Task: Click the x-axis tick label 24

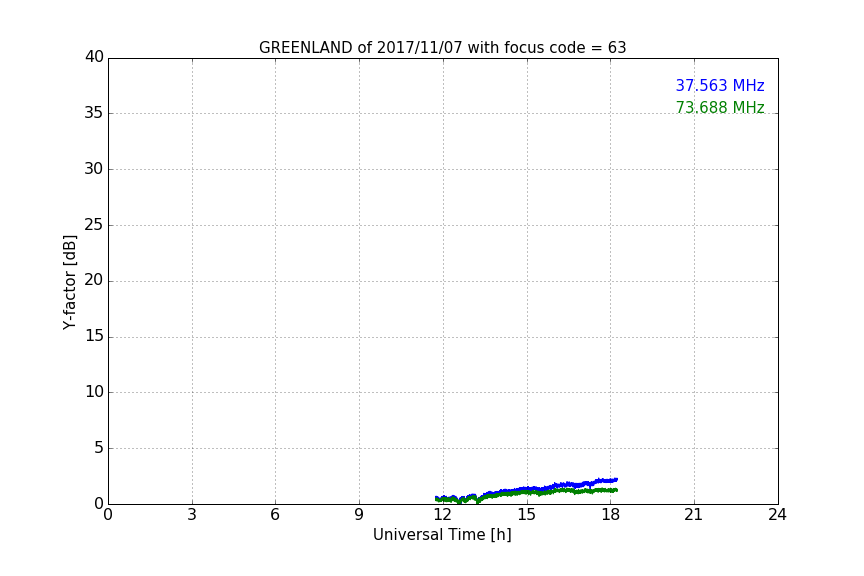Action: click(777, 515)
